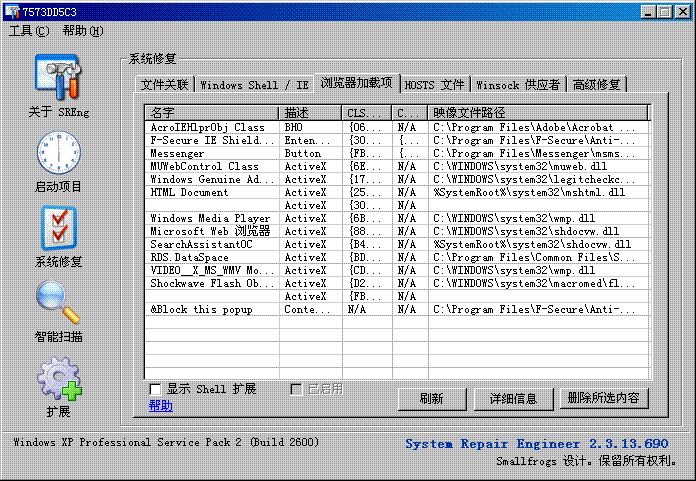Select the F-Secure IE Shield row

click(x=397, y=140)
